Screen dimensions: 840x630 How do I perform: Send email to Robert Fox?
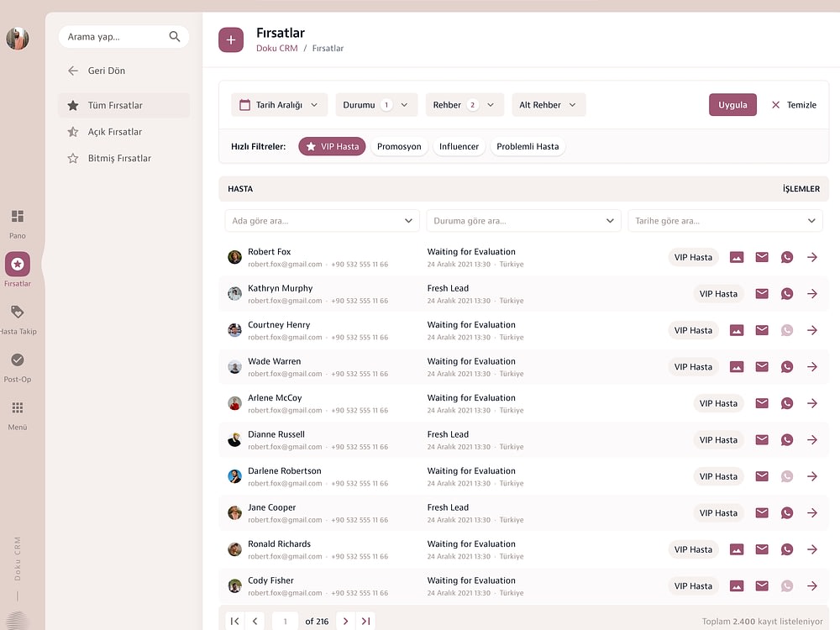coord(762,257)
